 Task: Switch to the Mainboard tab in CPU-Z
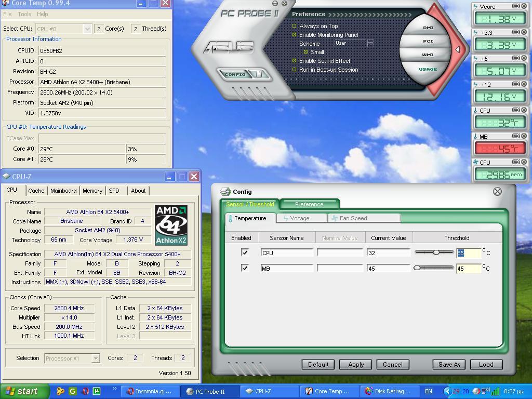click(x=63, y=191)
